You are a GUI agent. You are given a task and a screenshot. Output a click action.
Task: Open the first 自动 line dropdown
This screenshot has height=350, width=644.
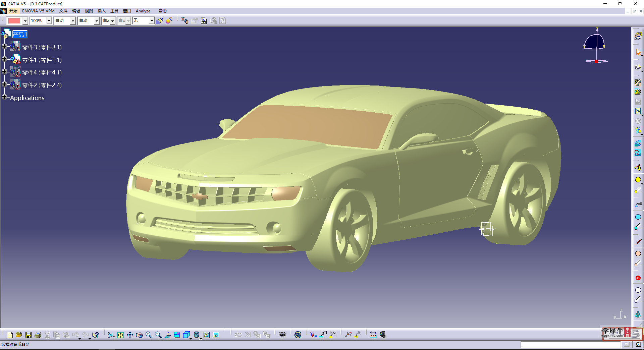pyautogui.click(x=73, y=21)
